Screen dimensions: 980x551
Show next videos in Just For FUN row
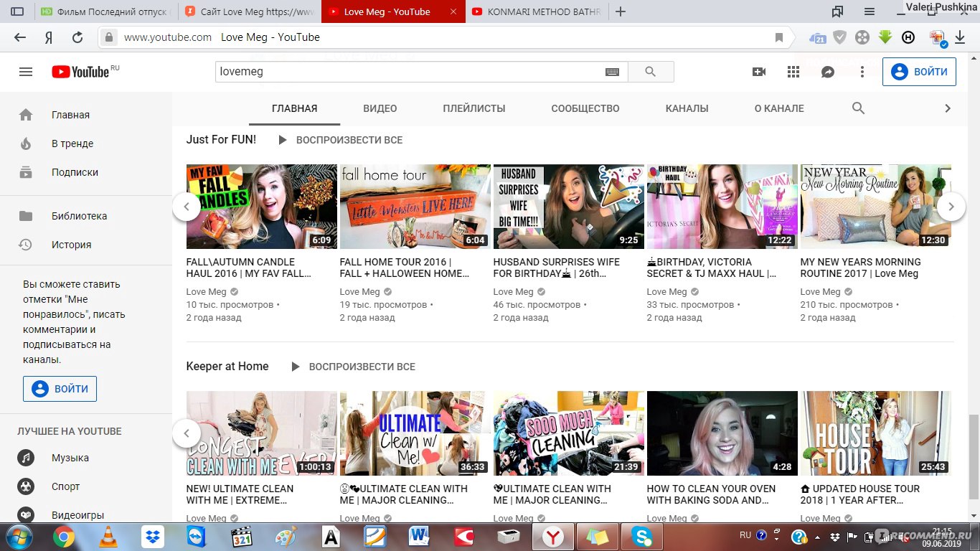tap(951, 207)
